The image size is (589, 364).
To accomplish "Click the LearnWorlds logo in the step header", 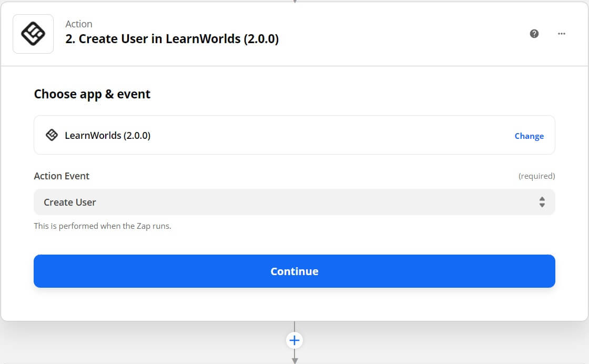I will click(33, 34).
